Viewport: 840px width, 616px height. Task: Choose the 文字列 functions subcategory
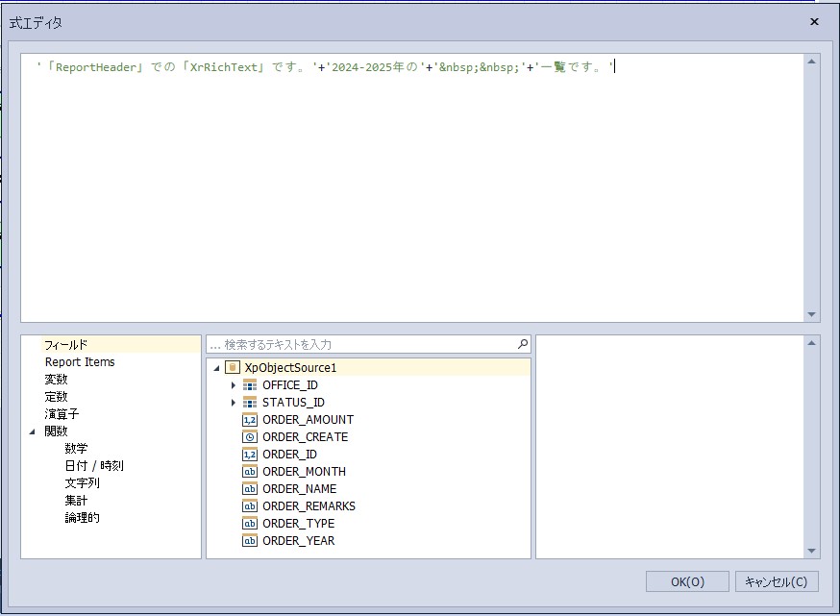pos(83,483)
